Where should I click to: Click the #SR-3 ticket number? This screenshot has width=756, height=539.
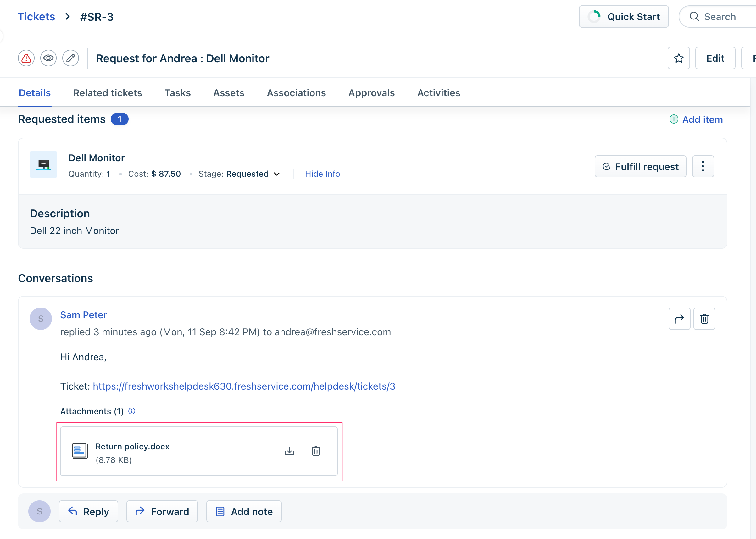[97, 17]
